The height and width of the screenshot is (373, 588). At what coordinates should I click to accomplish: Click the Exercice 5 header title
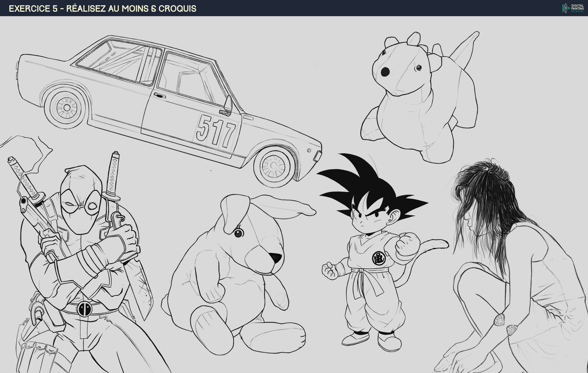point(102,8)
